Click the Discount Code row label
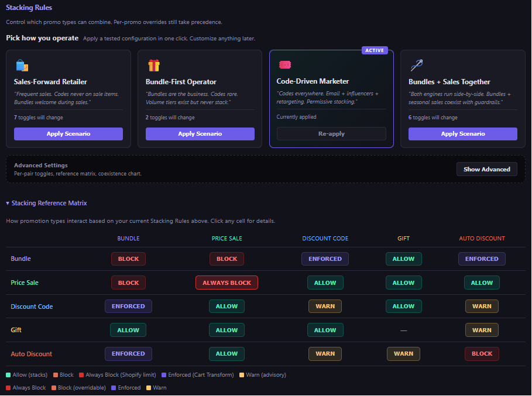The image size is (532, 396). 32,307
